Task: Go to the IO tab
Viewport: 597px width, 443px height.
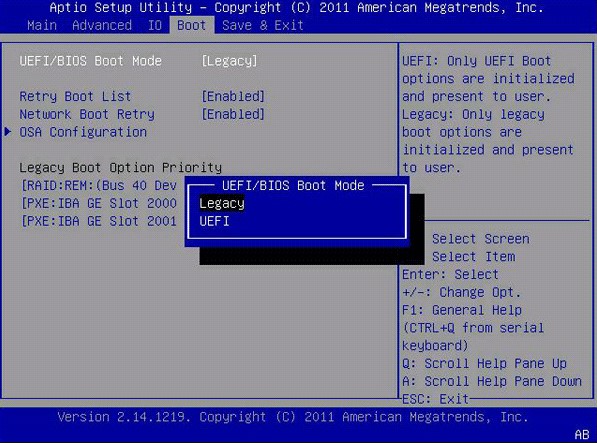Action: point(155,25)
